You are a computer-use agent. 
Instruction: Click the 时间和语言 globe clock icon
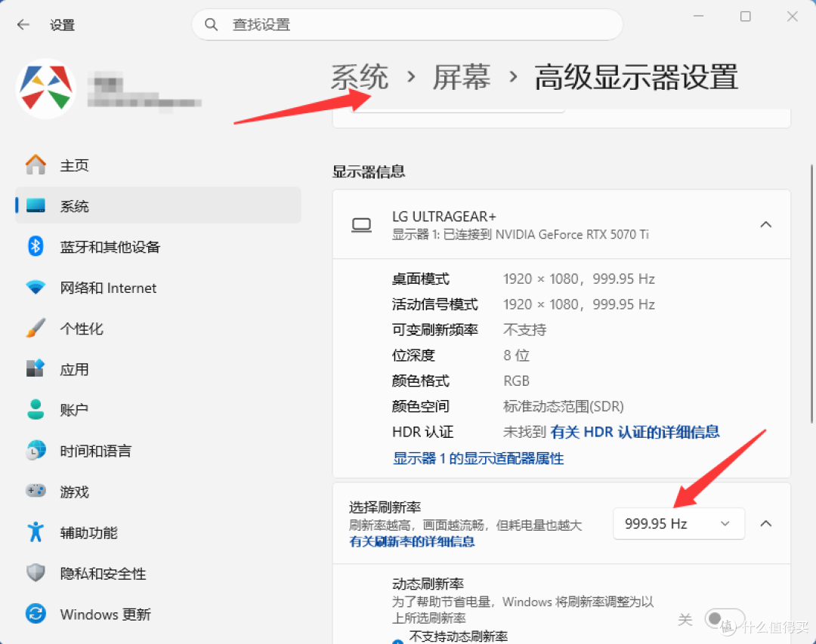tap(36, 450)
